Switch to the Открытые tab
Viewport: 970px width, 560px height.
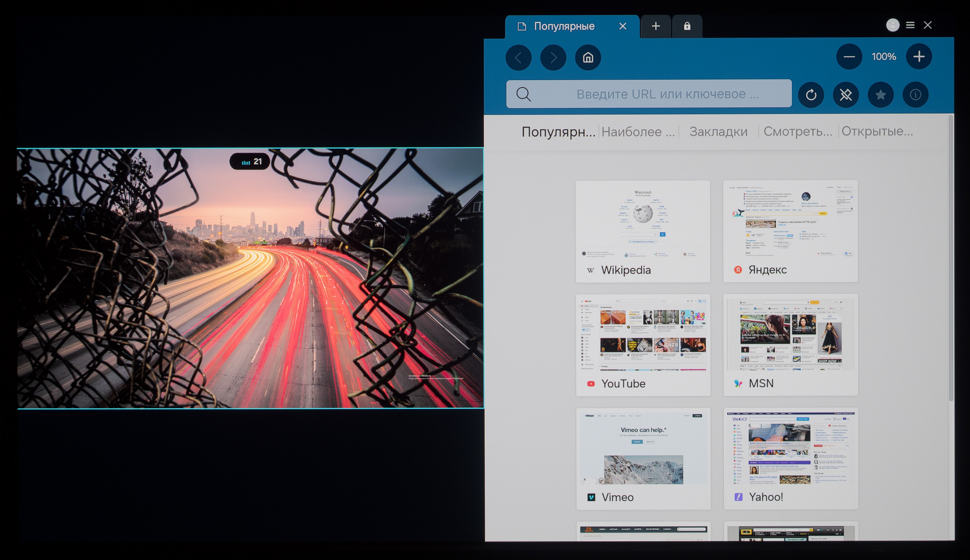[x=877, y=131]
